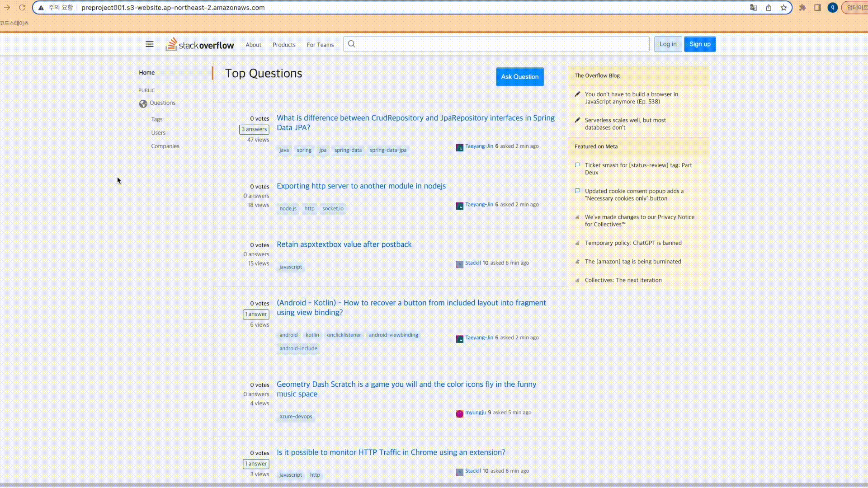
Task: Click inside the search input field
Action: point(496,44)
